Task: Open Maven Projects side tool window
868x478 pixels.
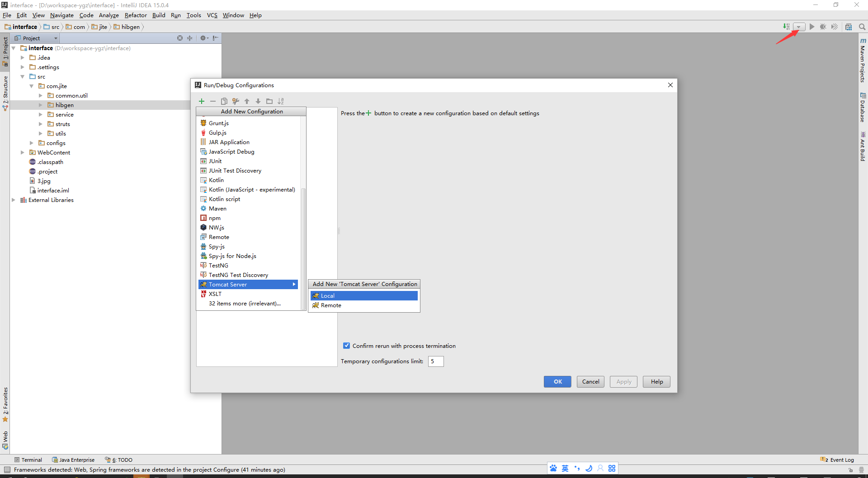Action: point(863,60)
